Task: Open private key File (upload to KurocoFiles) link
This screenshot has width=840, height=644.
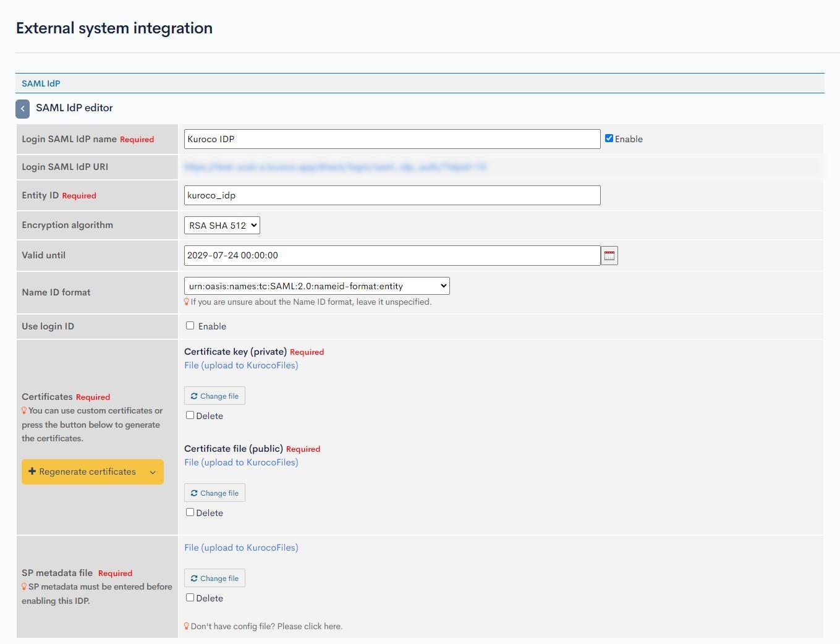Action: pyautogui.click(x=241, y=365)
